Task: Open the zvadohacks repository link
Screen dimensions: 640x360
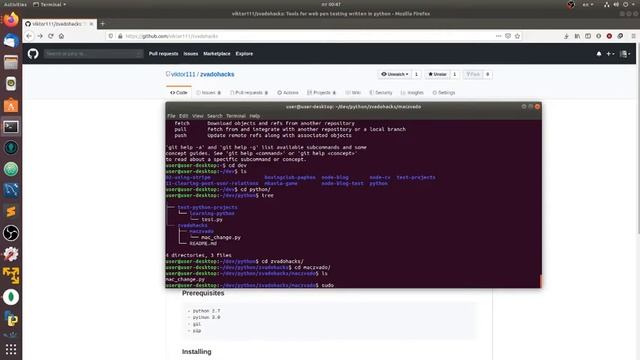Action: [x=217, y=74]
